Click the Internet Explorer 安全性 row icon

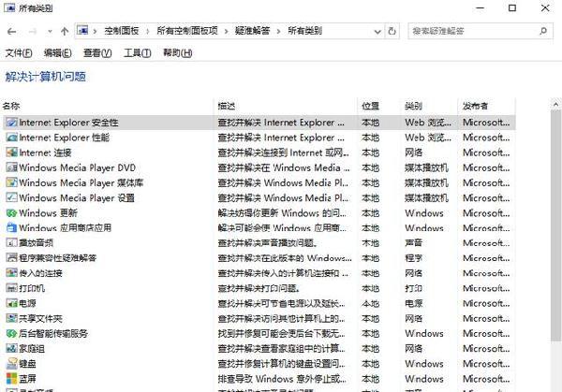11,123
